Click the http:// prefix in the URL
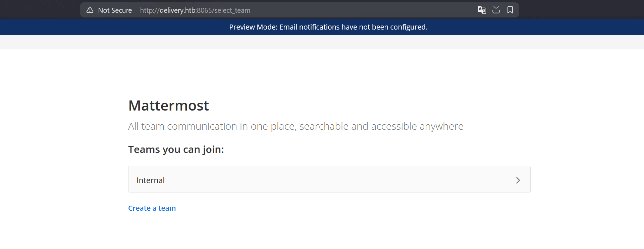This screenshot has width=644, height=249. coord(150,10)
